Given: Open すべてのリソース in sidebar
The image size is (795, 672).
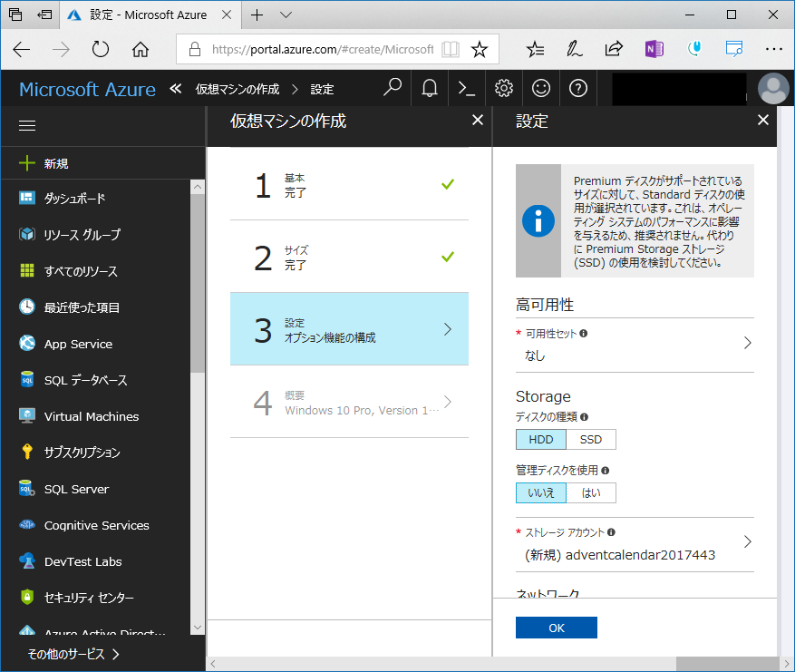Looking at the screenshot, I should (96, 271).
